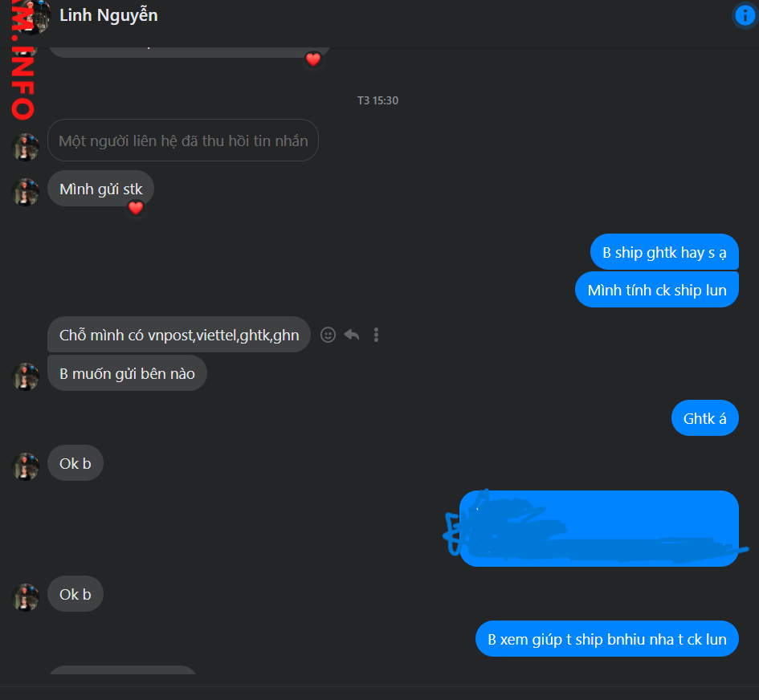Click avatar beside second 'Ok b' message
This screenshot has width=759, height=700.
click(x=25, y=597)
